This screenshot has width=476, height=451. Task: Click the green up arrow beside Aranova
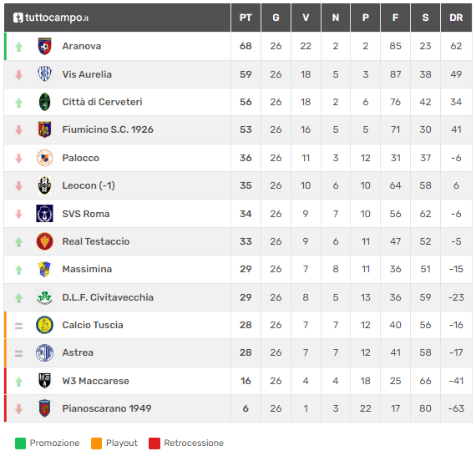pos(19,47)
